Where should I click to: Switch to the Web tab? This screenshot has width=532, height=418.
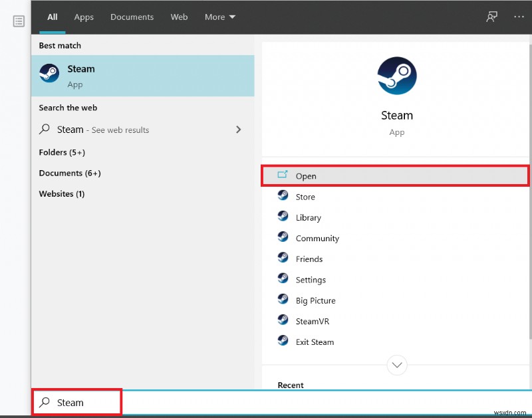tap(179, 17)
